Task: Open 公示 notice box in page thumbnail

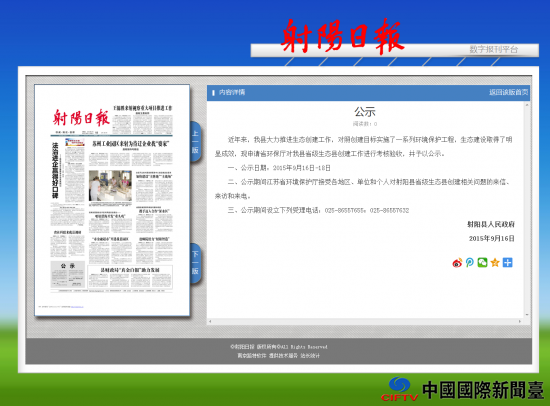Action: tap(68, 274)
